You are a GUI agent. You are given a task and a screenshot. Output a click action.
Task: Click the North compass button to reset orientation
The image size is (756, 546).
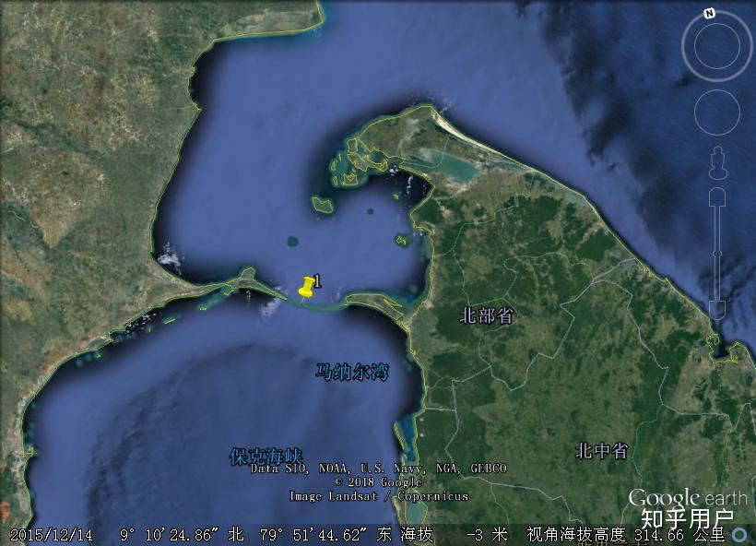tap(708, 14)
